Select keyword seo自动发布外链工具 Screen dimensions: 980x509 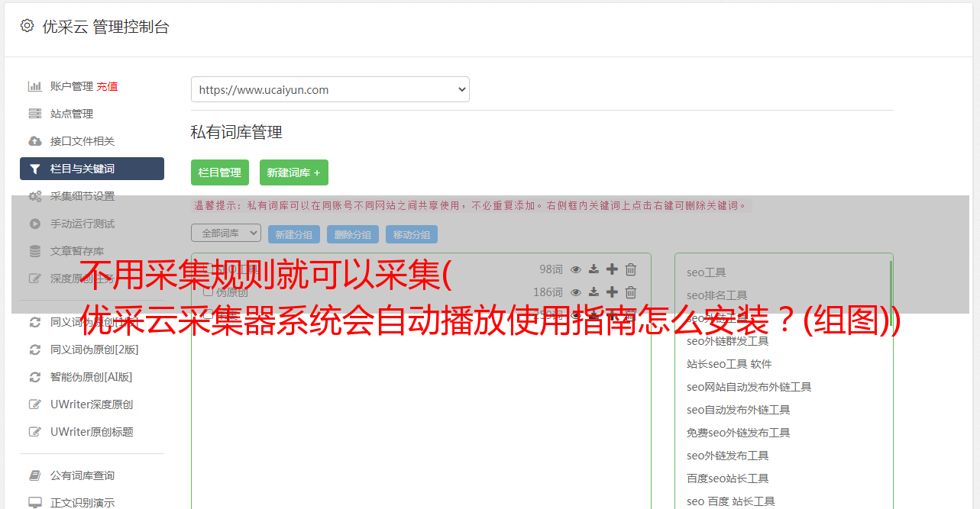(x=738, y=410)
